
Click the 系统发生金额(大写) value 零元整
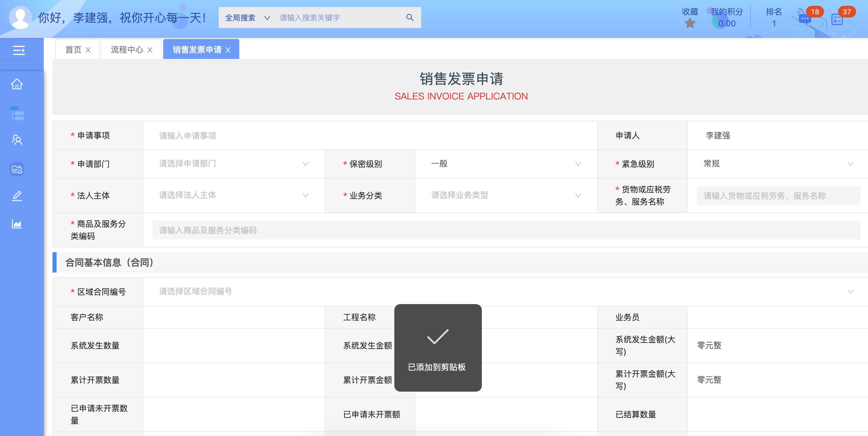point(709,345)
